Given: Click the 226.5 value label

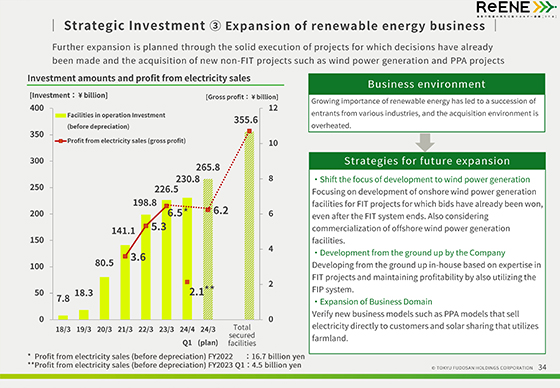Looking at the screenshot, I should pos(166,189).
